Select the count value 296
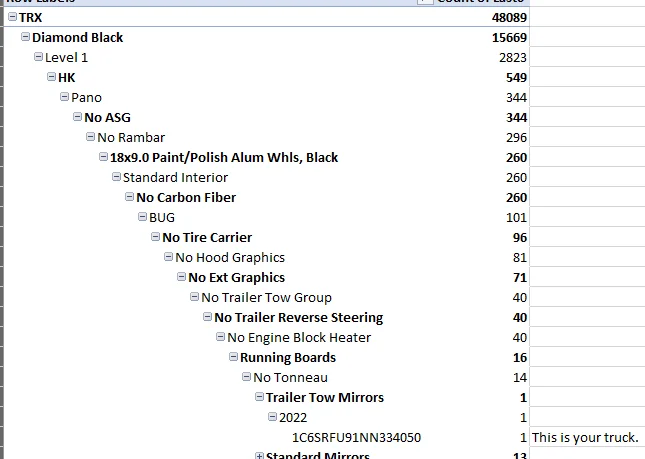 pyautogui.click(x=516, y=137)
